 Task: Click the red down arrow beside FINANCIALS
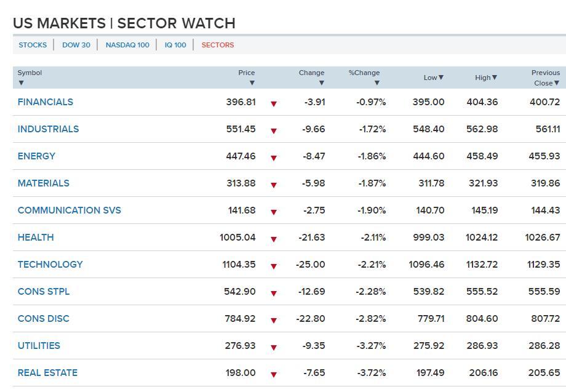(x=274, y=103)
